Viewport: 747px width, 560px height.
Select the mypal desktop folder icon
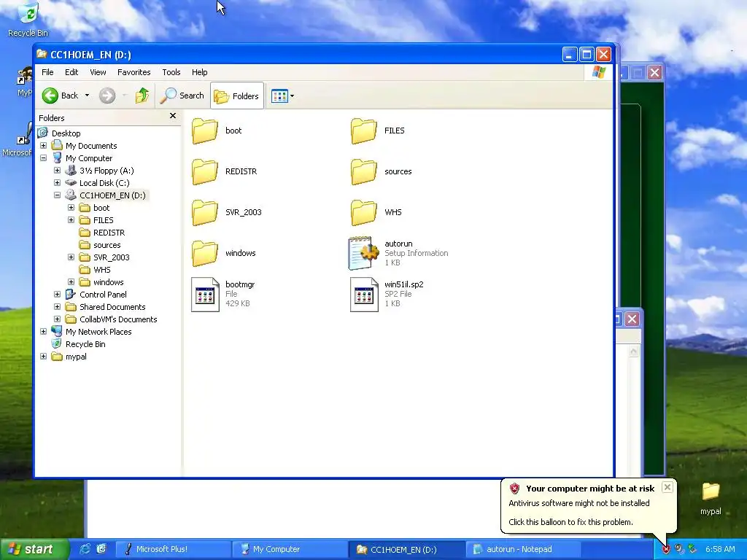click(711, 499)
